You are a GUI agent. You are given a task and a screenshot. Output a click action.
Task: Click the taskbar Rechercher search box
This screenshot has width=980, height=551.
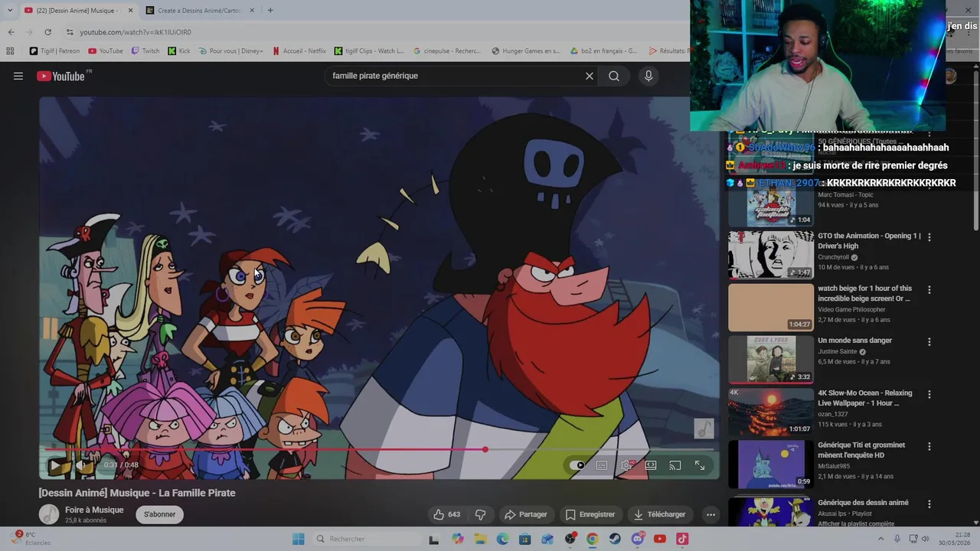point(365,539)
